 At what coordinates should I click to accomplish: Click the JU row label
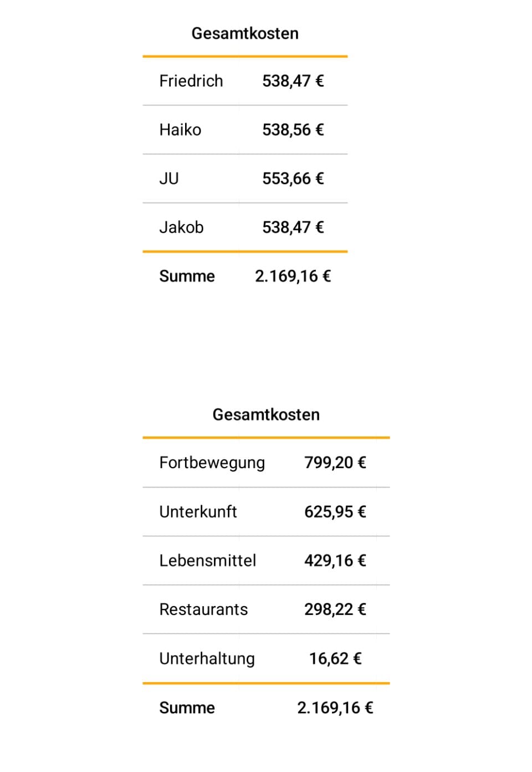(169, 179)
